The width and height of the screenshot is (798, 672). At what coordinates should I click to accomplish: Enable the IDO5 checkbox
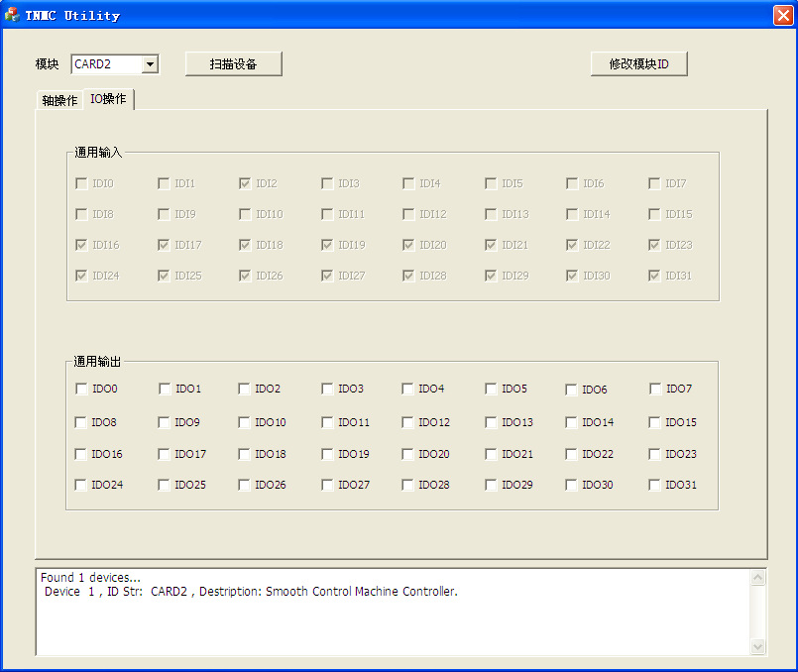tap(491, 389)
